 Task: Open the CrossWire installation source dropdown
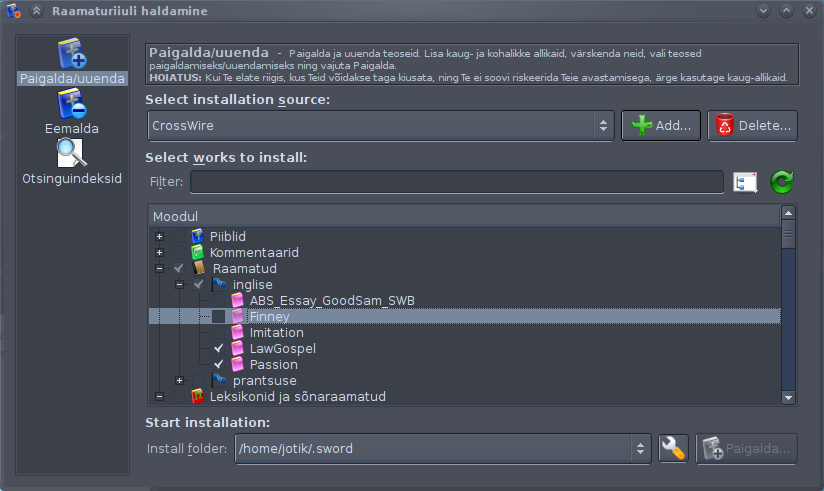pyautogui.click(x=381, y=126)
